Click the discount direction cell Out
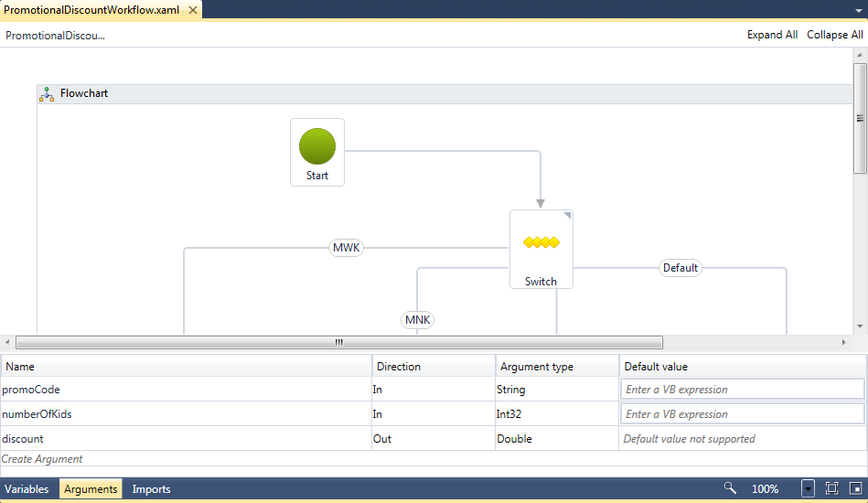Viewport: 868px width, 503px height. (434, 439)
